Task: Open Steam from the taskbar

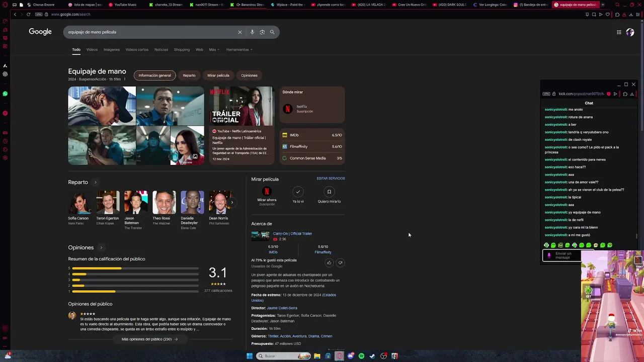Action: [x=372, y=356]
